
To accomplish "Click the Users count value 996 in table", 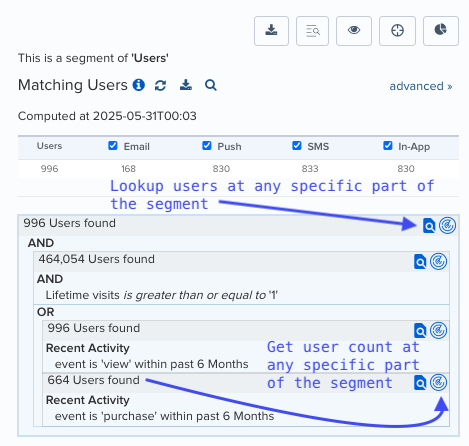I will (49, 169).
